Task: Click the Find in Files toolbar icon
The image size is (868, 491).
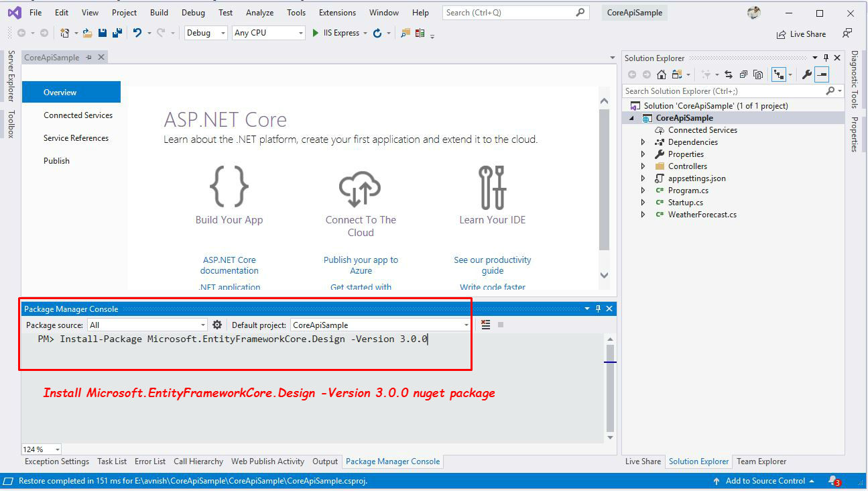Action: (x=405, y=33)
